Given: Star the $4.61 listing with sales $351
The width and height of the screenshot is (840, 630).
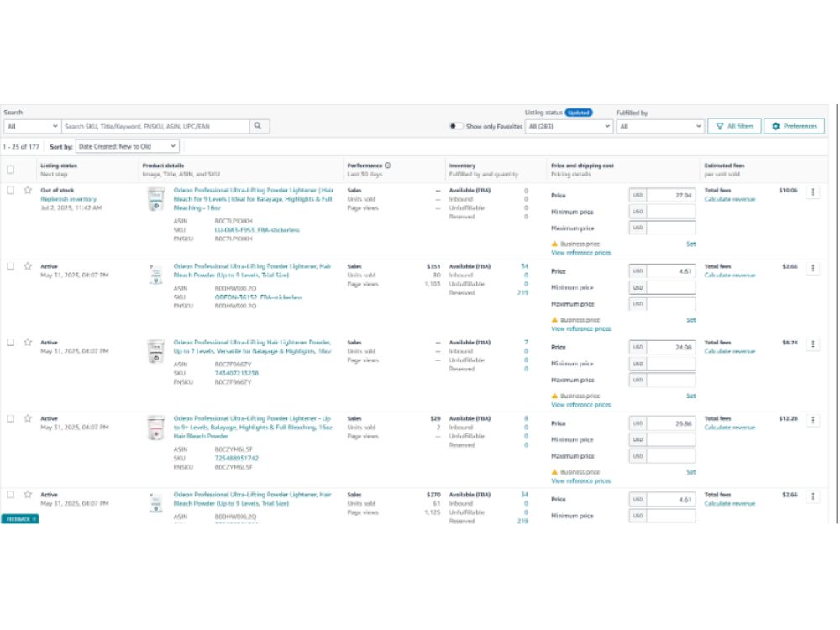Looking at the screenshot, I should (28, 266).
